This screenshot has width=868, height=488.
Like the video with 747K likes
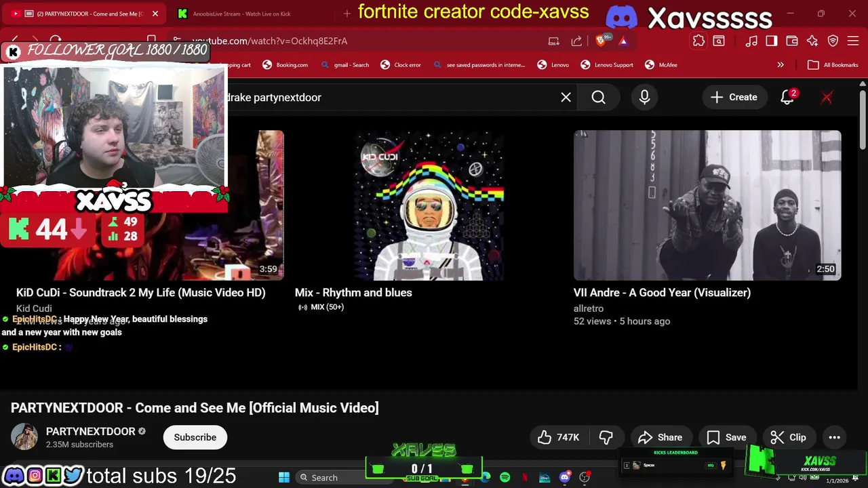click(x=558, y=438)
